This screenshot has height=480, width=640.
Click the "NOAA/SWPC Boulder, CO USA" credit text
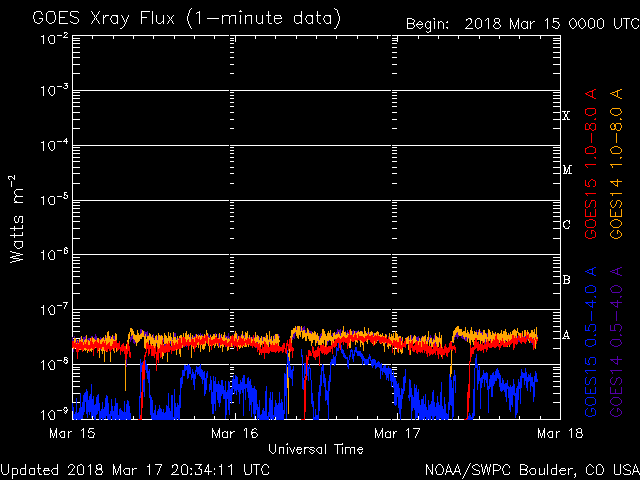click(x=532, y=470)
